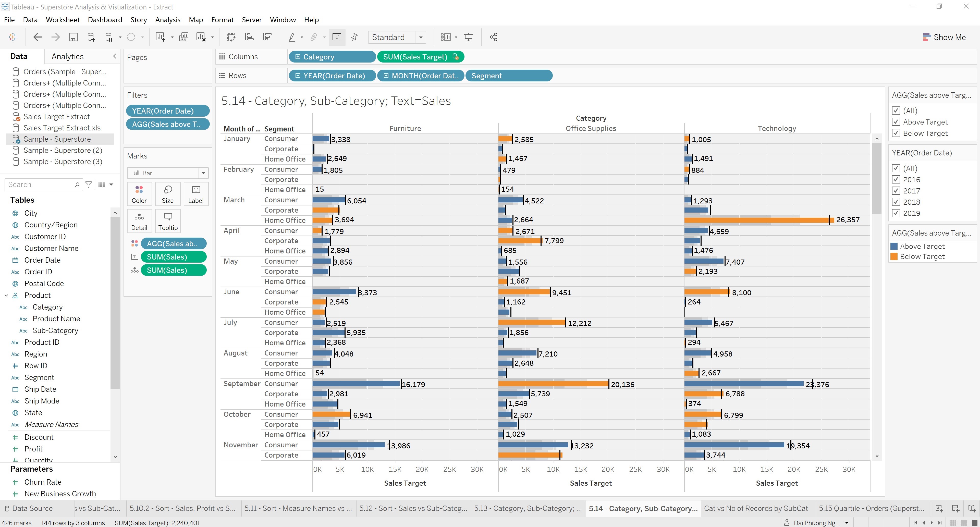
Task: Open the Bar mark type dropdown
Action: pos(204,173)
